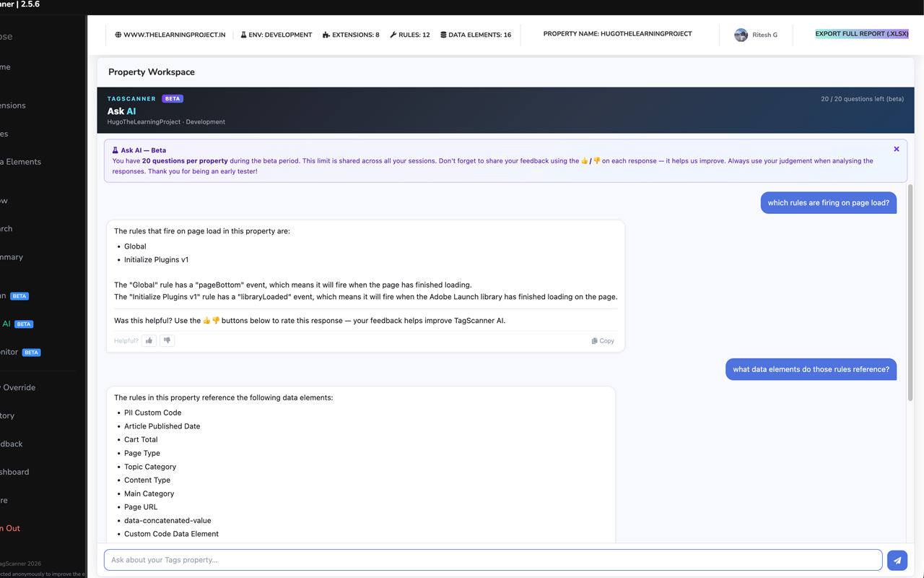Click the 'Article Published Date' list item

(162, 426)
